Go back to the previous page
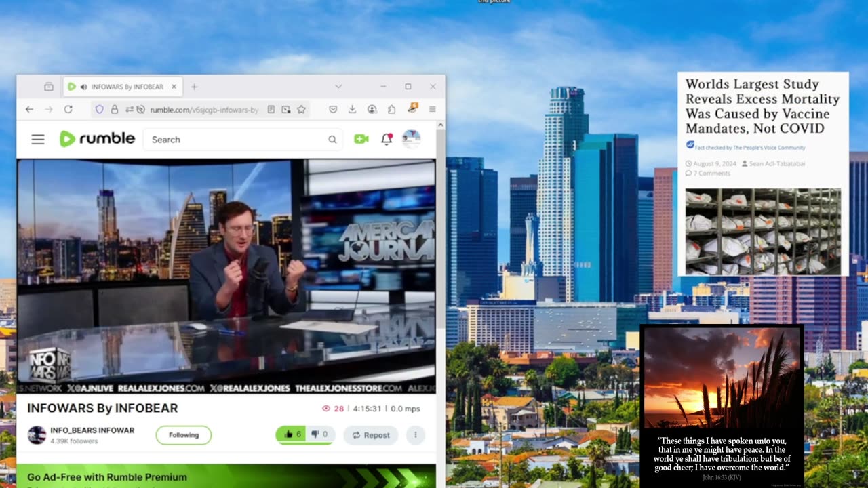Screen dimensions: 868x488 click(29, 109)
